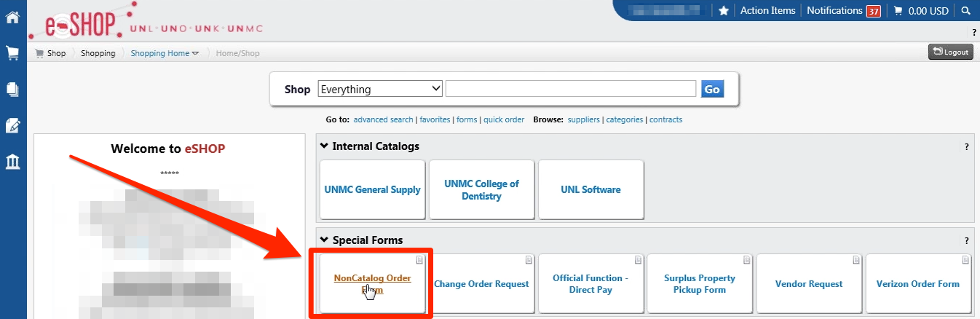Open the documents sidebar icon
The image size is (980, 319).
pyautogui.click(x=12, y=90)
